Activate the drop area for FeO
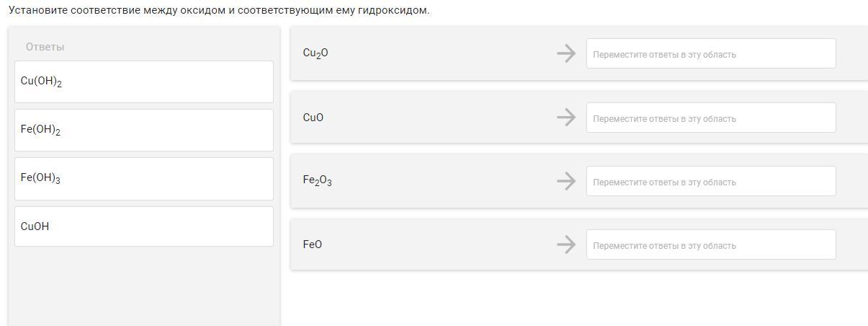Viewport: 868px width, 326px height. click(x=711, y=244)
